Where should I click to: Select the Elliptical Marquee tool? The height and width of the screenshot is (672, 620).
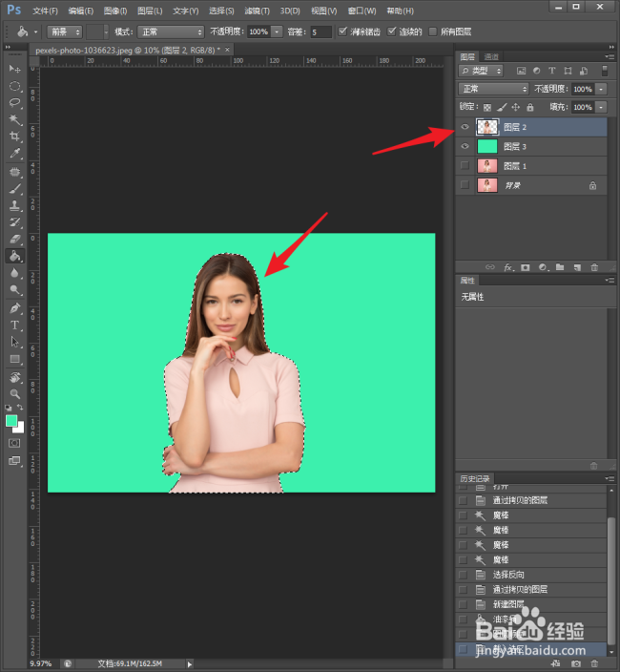15,86
